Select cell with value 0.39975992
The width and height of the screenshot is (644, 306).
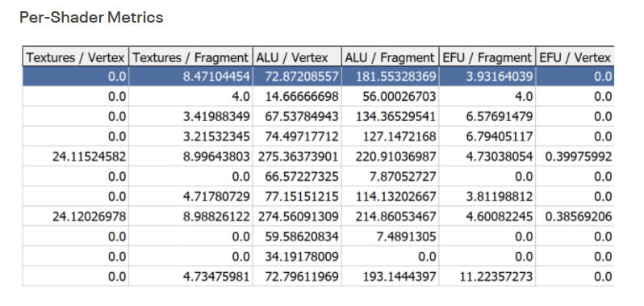click(x=575, y=157)
